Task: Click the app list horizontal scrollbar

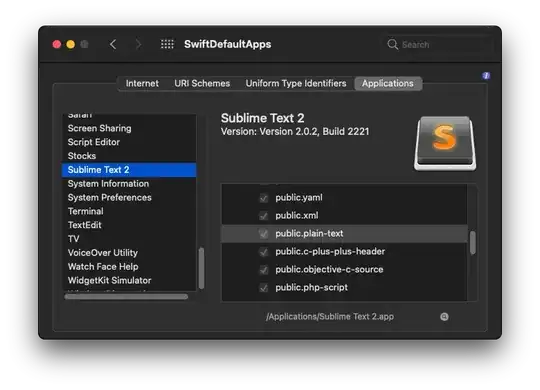Action: (x=126, y=297)
